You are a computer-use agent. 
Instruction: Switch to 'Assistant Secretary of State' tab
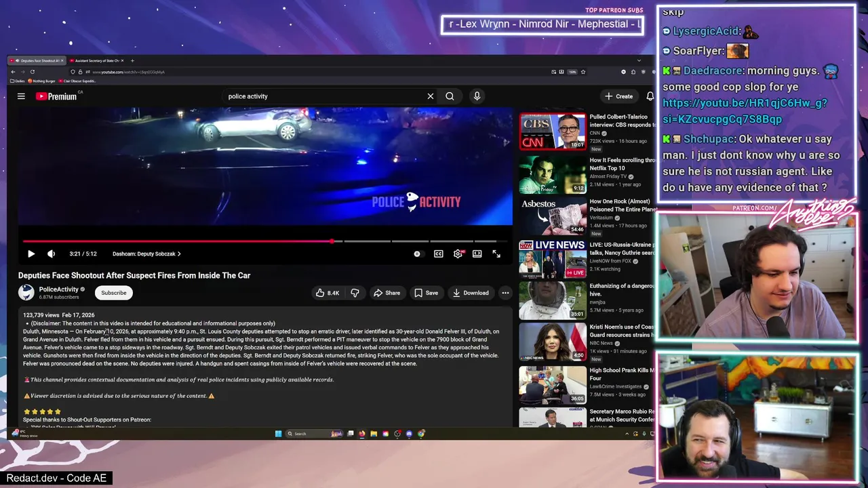point(96,60)
